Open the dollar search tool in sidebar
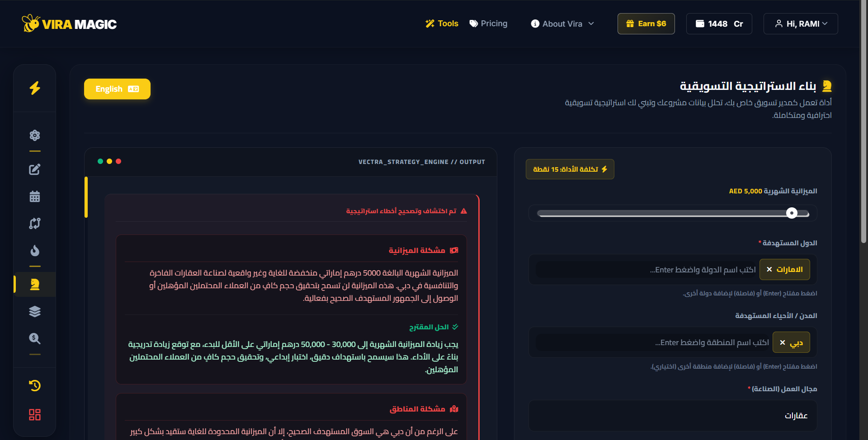The width and height of the screenshot is (868, 440). (35, 338)
